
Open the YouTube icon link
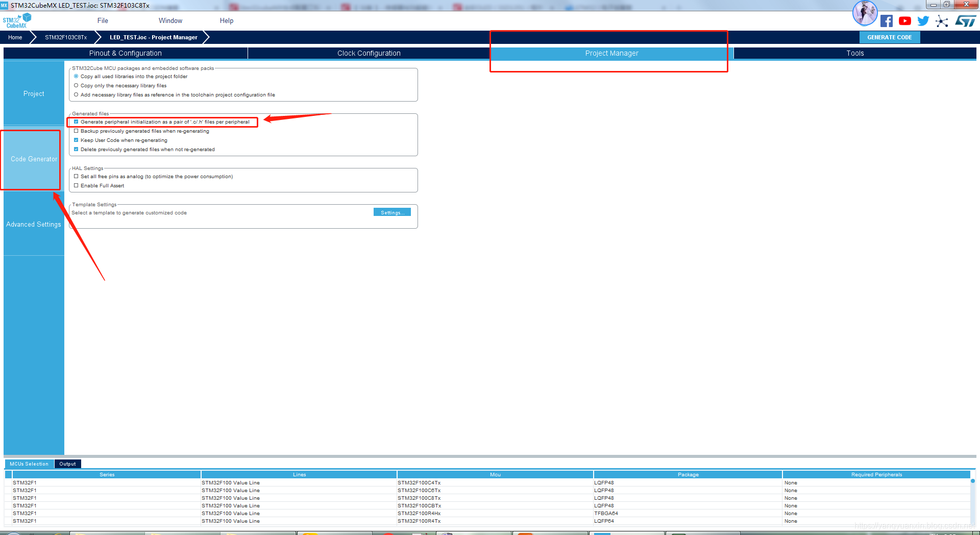(905, 21)
